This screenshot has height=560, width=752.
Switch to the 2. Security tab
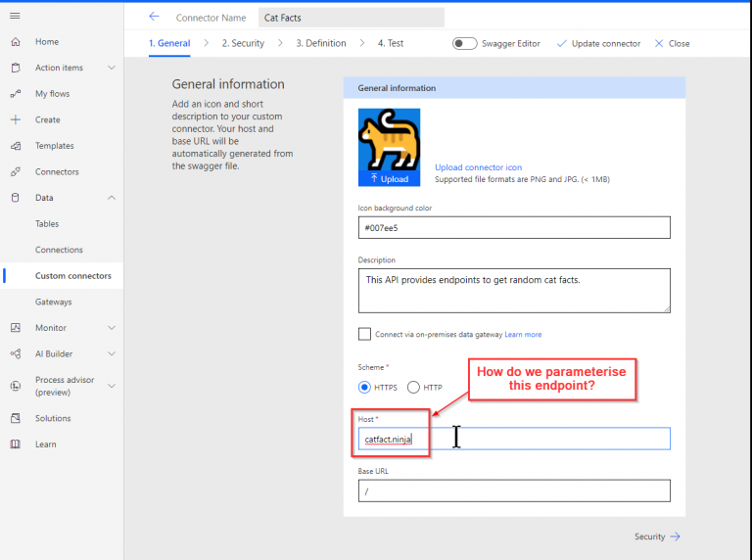pyautogui.click(x=243, y=43)
